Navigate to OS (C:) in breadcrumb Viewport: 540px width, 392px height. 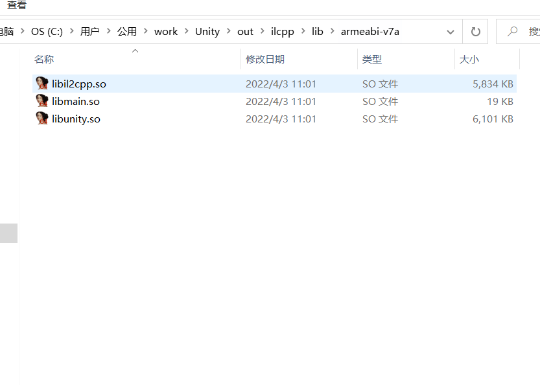(x=47, y=32)
